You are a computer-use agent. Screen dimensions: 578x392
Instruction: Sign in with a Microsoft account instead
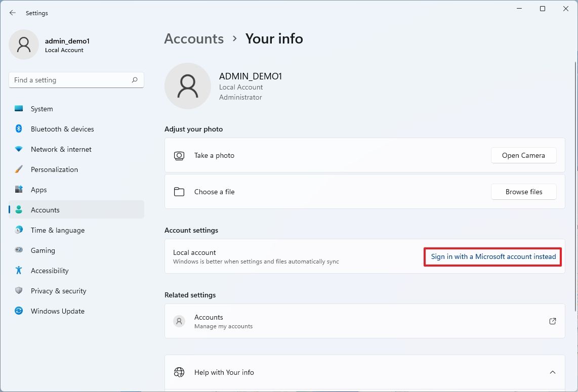(x=492, y=256)
